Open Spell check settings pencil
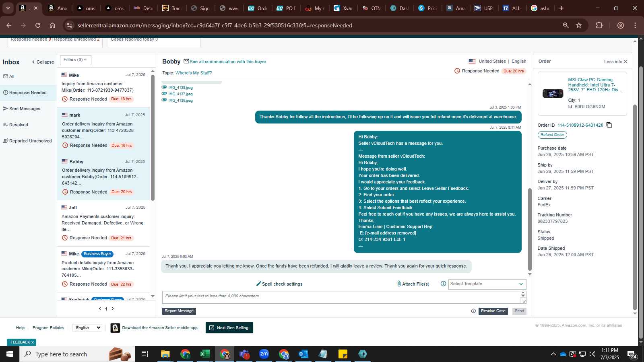This screenshot has height=362, width=644. point(279,284)
